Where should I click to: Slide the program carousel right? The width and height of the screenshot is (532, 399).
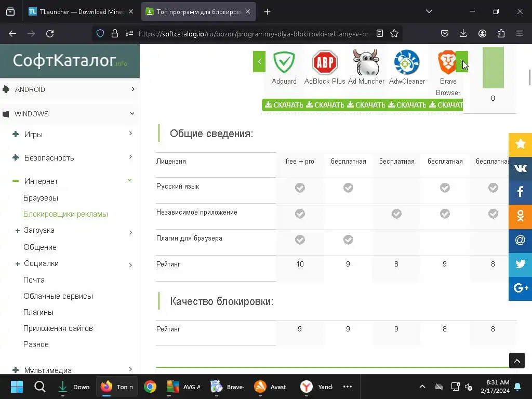462,61
